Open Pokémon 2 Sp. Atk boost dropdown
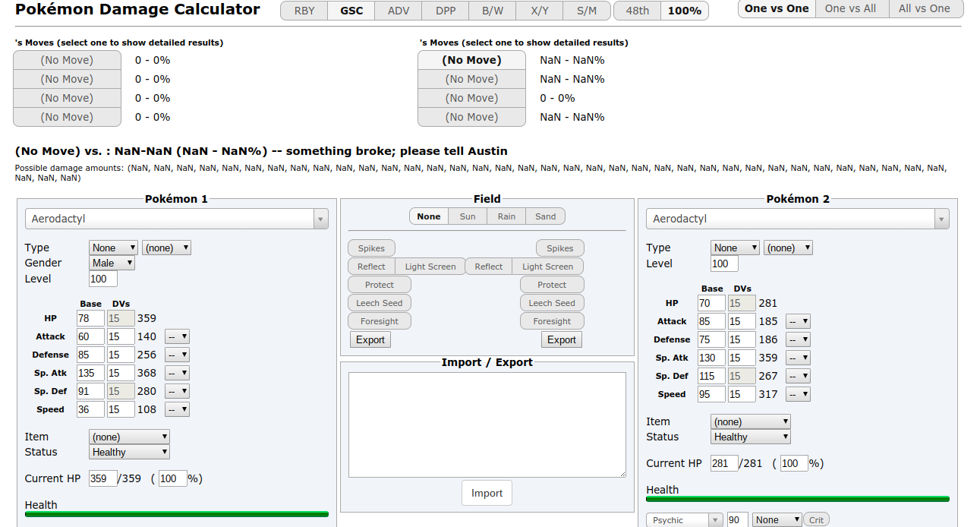Viewport: 980px width, 527px height. (x=798, y=358)
